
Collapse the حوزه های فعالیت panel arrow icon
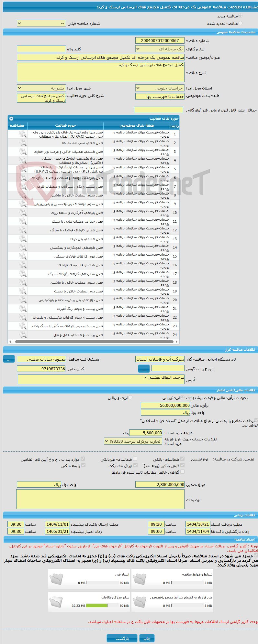tap(11, 119)
